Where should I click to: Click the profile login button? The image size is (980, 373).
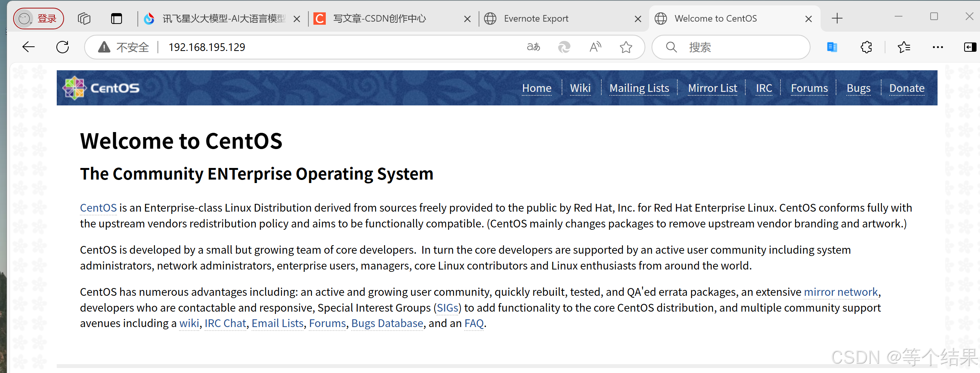(x=39, y=19)
